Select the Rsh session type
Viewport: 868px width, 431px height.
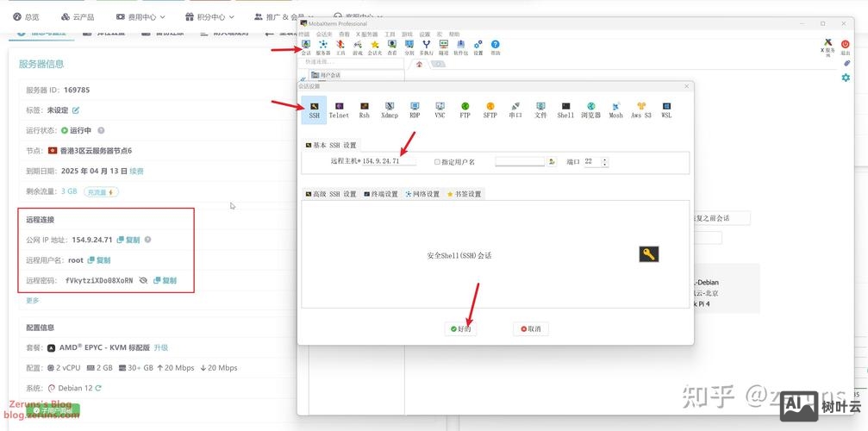pos(365,110)
